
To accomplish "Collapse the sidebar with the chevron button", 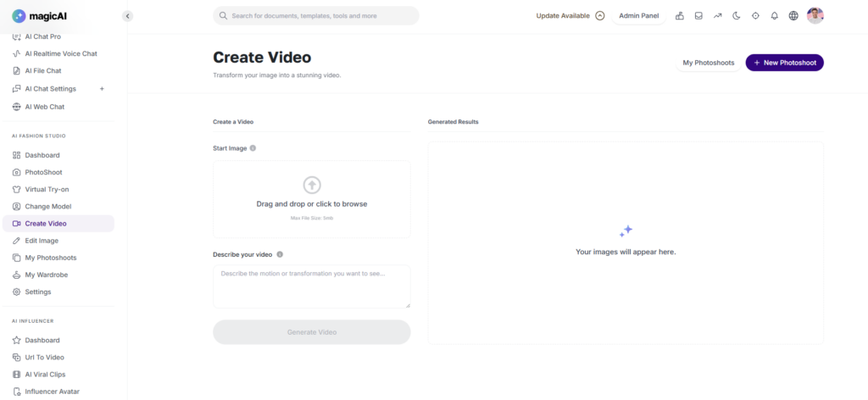I will [x=127, y=15].
